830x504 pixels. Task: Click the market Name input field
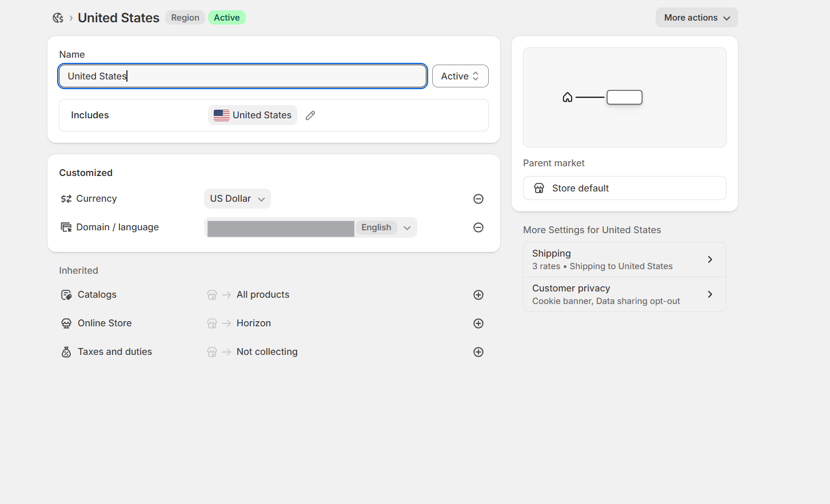[x=242, y=76]
